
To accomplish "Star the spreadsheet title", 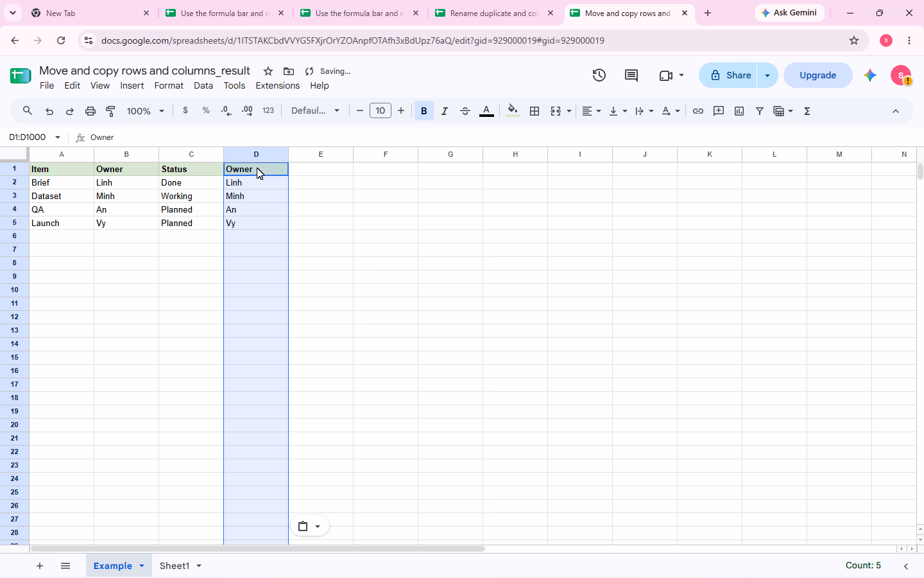I will 268,71.
